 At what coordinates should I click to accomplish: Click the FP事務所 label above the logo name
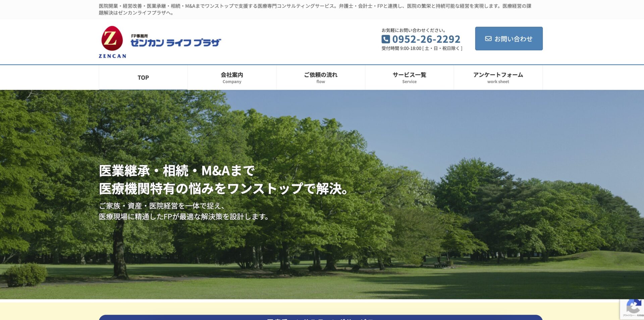coord(139,36)
